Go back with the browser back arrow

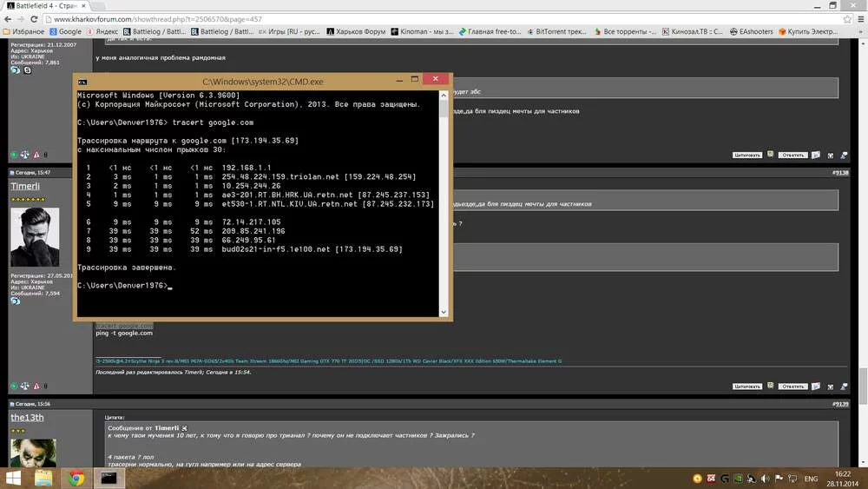tap(7, 19)
